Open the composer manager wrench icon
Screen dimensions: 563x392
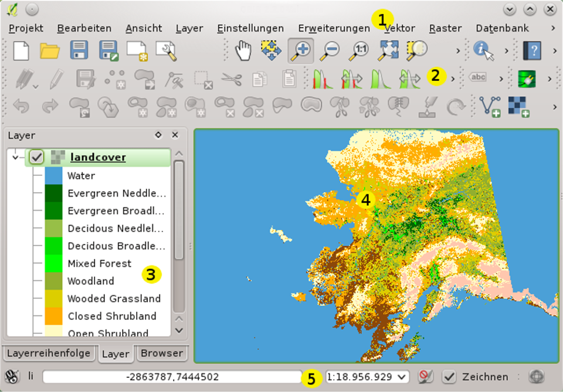166,50
